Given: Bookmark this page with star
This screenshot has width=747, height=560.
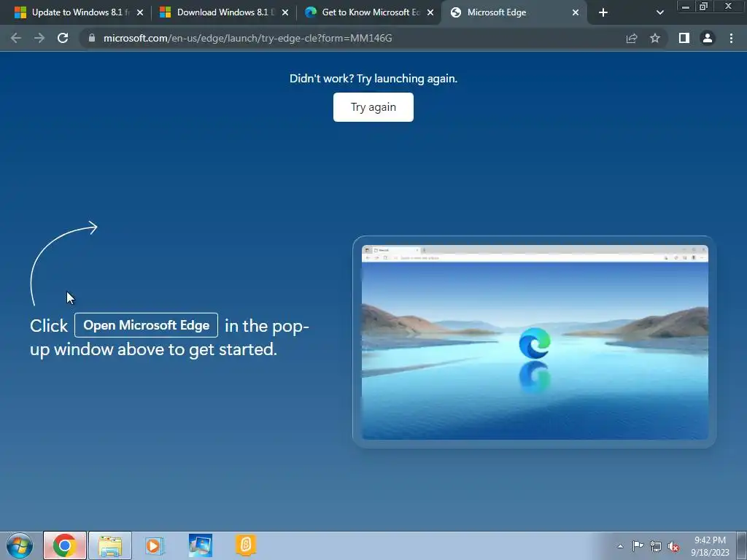Looking at the screenshot, I should (655, 38).
